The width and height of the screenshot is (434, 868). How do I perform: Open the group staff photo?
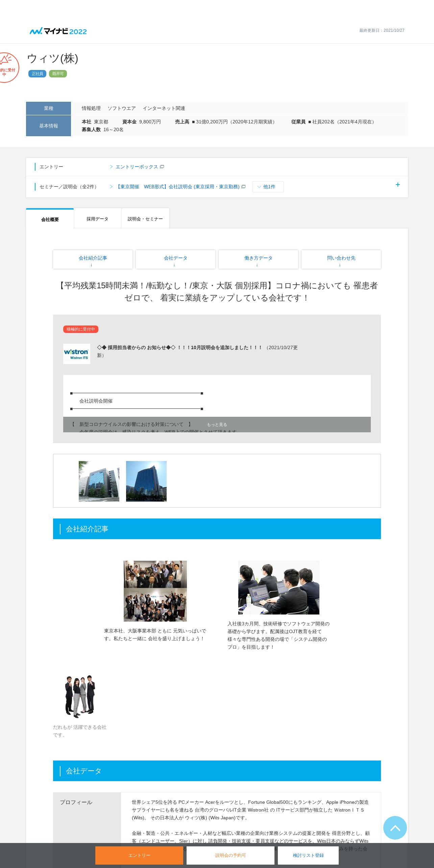155,591
